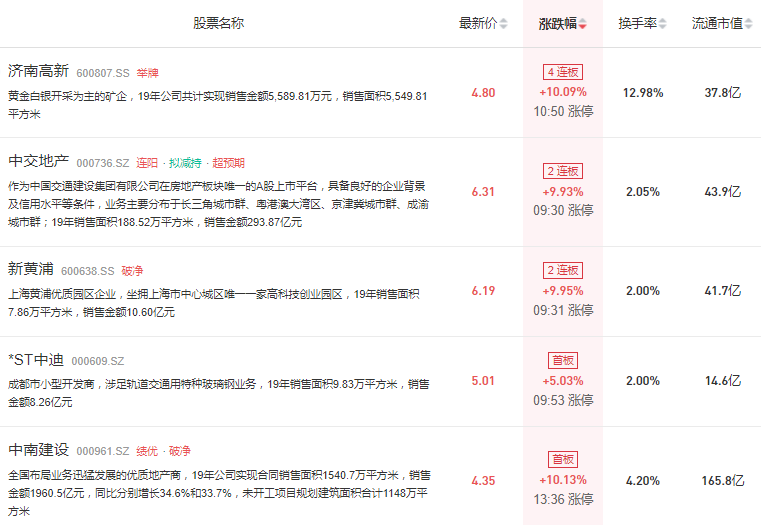Image resolution: width=761 pixels, height=525 pixels.
Task: Click turnover rate 4.20%
Action: pyautogui.click(x=643, y=481)
